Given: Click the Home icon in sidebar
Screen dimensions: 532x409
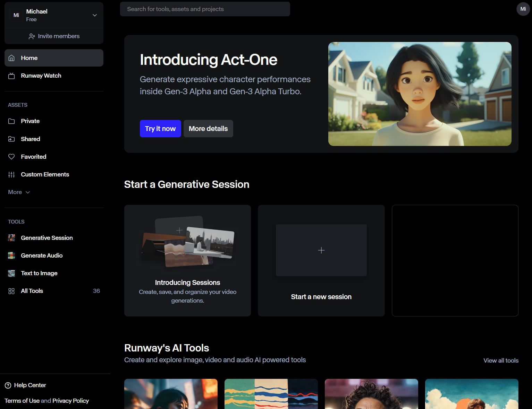Looking at the screenshot, I should (11, 58).
